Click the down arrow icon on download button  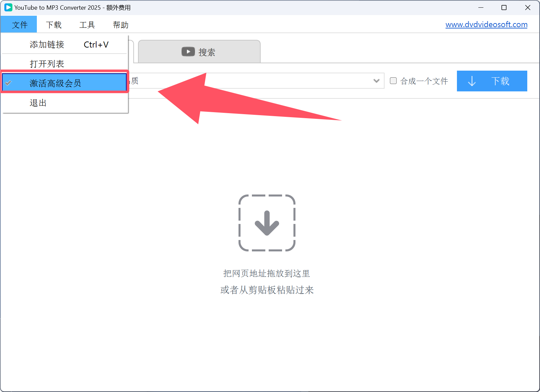click(472, 81)
